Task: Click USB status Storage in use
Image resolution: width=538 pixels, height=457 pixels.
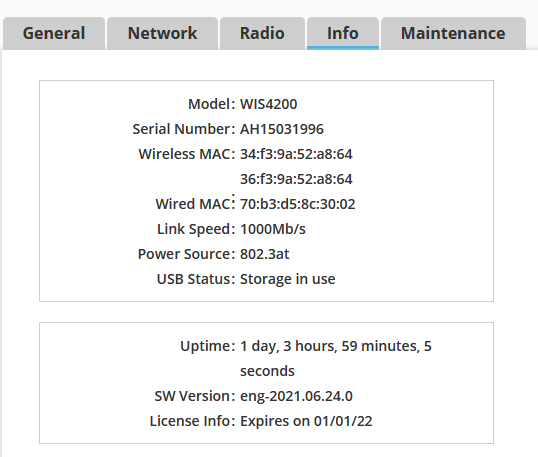Action: [x=287, y=279]
